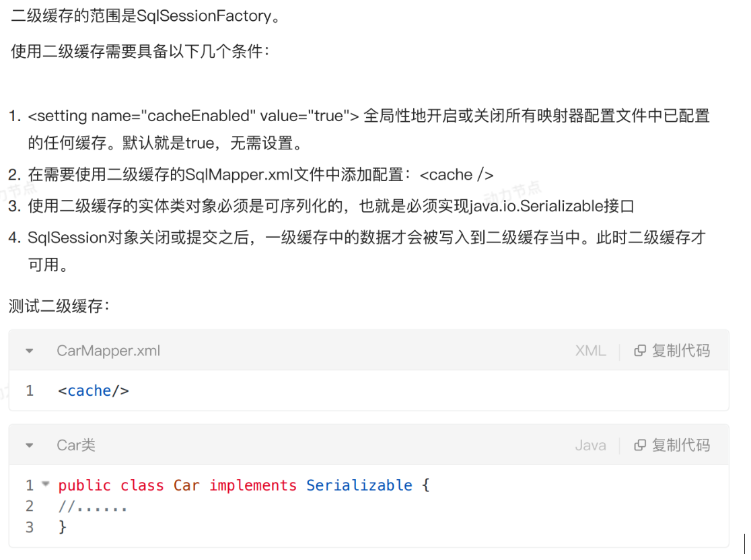
Task: Click the copy icon in CarMapper.xml block
Action: [x=640, y=351]
